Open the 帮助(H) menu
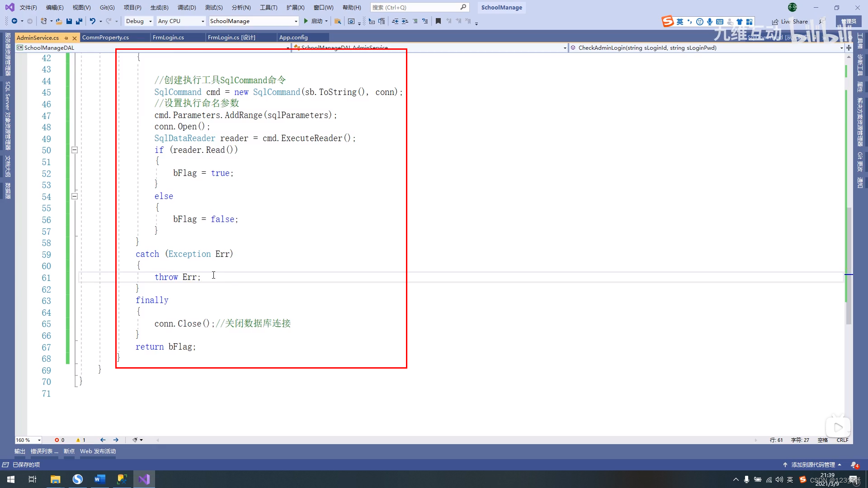This screenshot has height=488, width=868. 352,8
